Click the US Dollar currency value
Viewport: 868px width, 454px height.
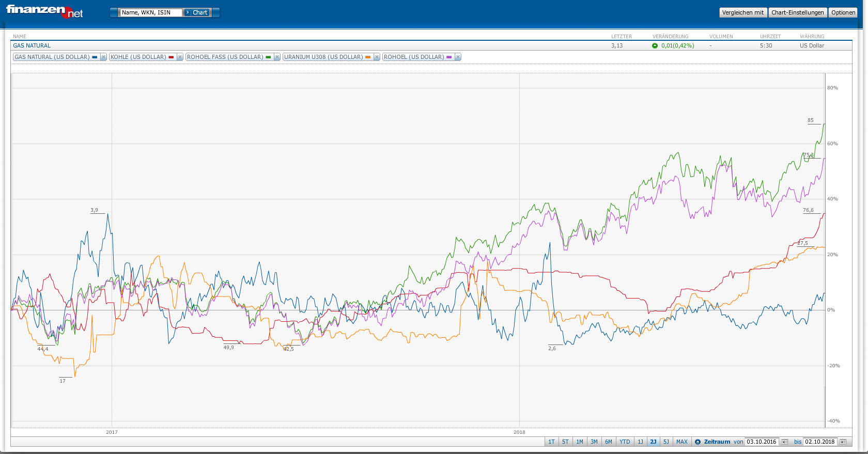pyautogui.click(x=812, y=45)
